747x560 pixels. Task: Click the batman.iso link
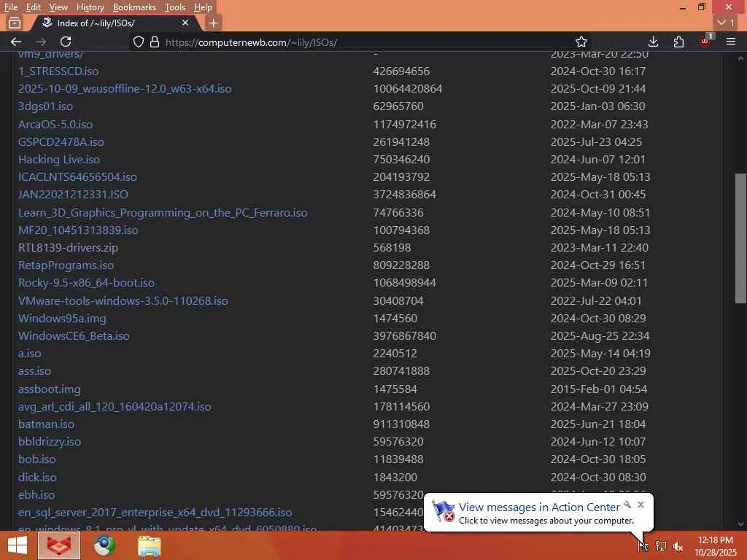coord(46,424)
